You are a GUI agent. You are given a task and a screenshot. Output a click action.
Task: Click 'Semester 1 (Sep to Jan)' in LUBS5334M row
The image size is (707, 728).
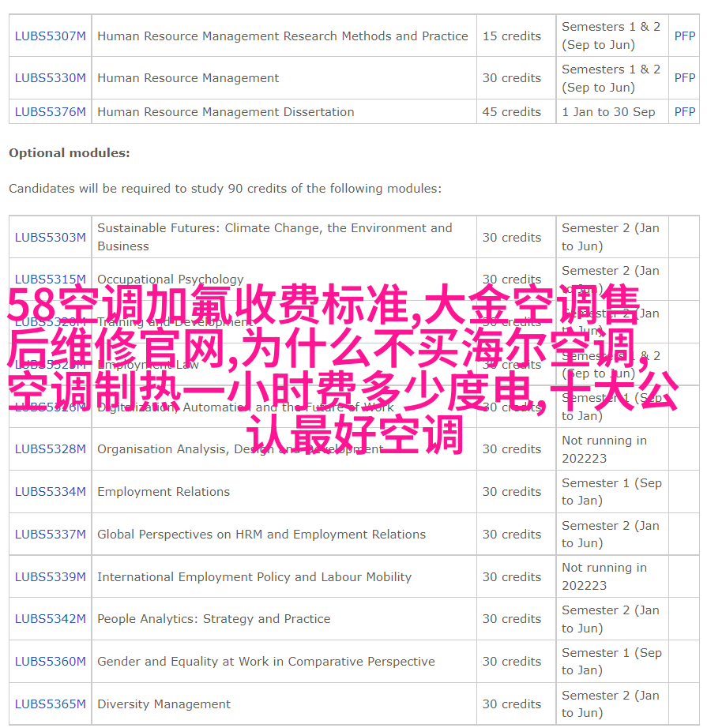[x=611, y=492]
